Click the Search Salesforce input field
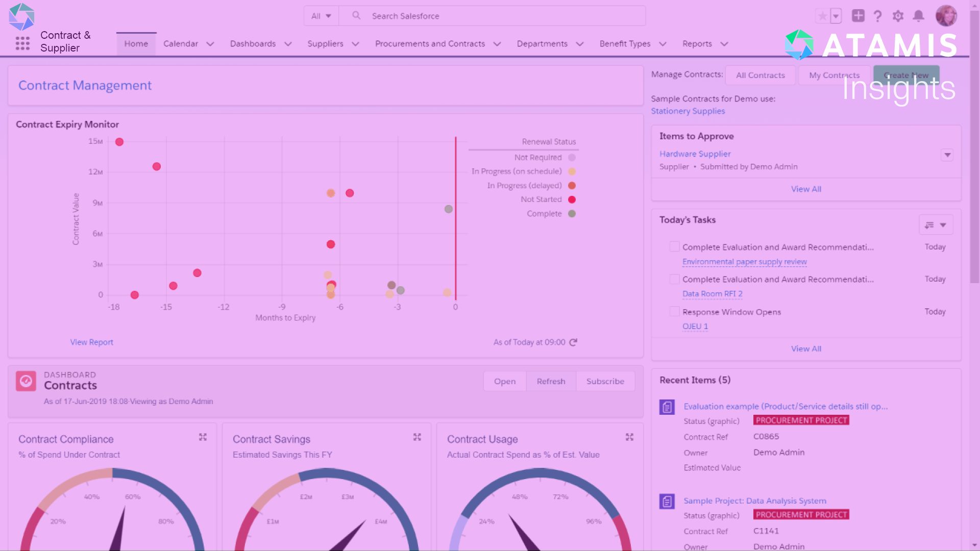 pos(493,16)
